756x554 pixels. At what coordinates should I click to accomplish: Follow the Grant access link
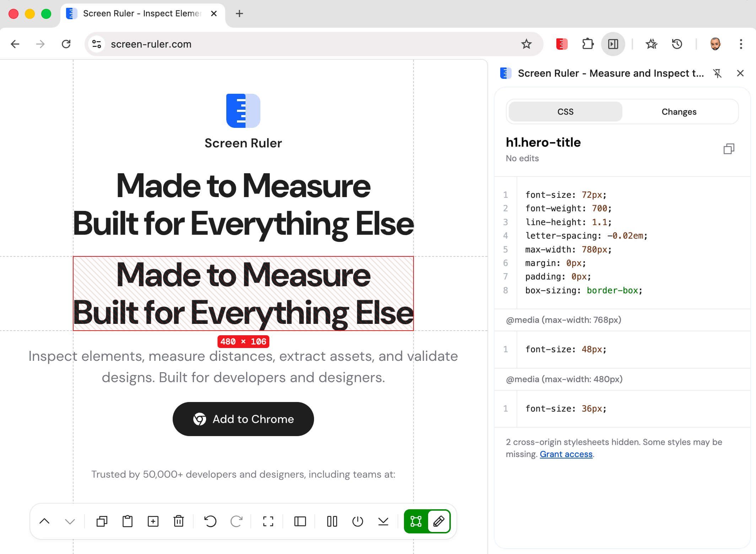point(566,454)
